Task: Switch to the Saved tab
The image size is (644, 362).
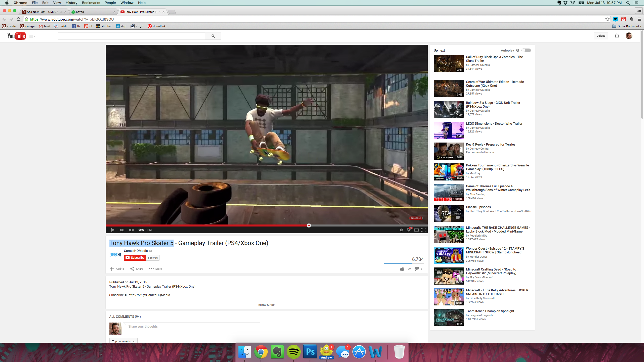Action: [x=93, y=12]
